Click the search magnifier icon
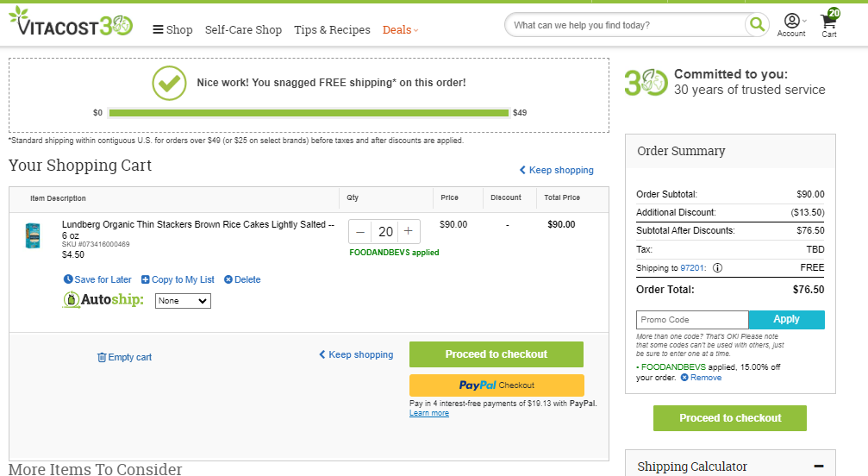 coord(757,25)
